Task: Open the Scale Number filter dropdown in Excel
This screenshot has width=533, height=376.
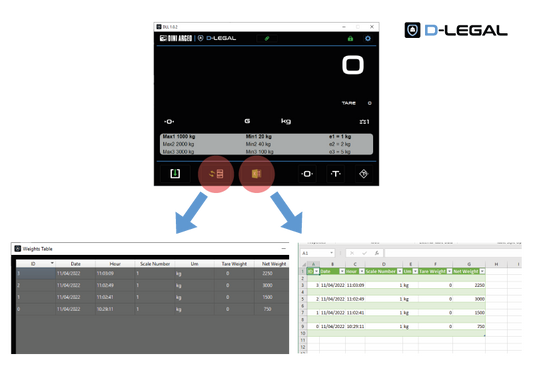Action: tap(400, 271)
